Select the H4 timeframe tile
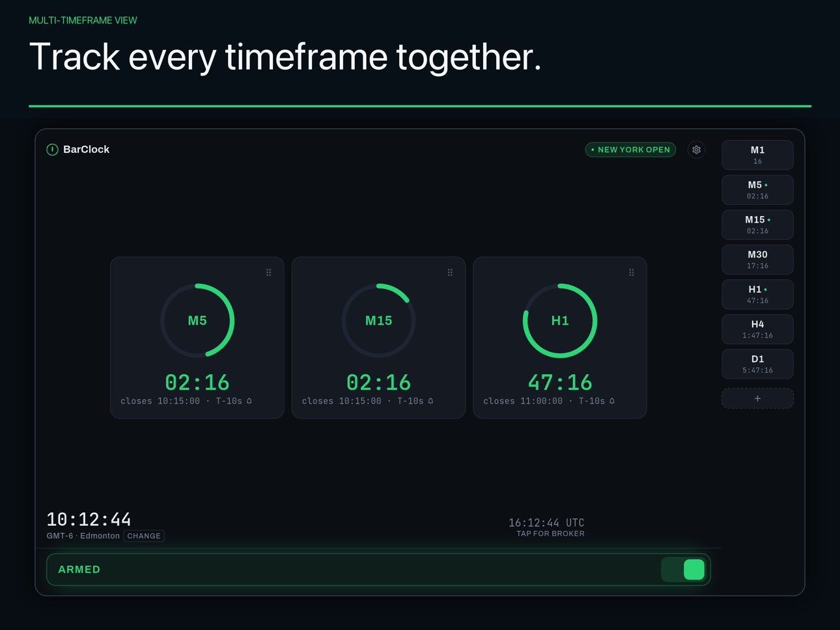This screenshot has width=840, height=630. (x=757, y=329)
